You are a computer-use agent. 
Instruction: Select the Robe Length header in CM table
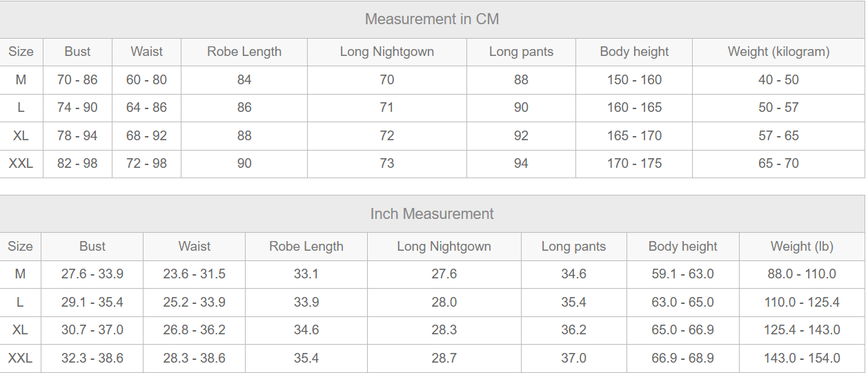coord(244,52)
